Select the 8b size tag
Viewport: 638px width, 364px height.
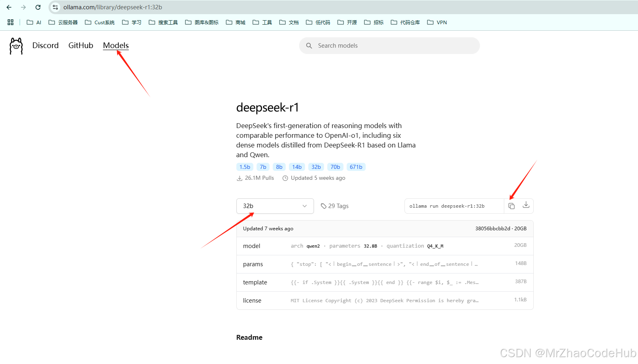[x=279, y=167]
